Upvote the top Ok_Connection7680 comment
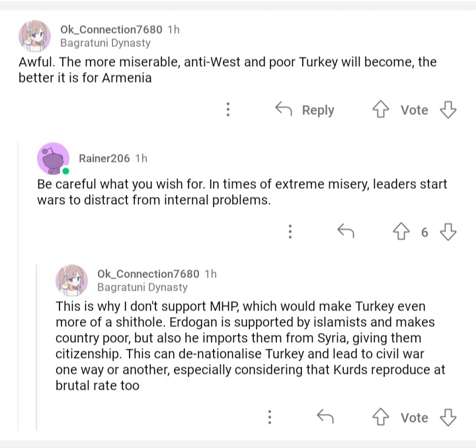The height and width of the screenshot is (448, 476). (381, 110)
